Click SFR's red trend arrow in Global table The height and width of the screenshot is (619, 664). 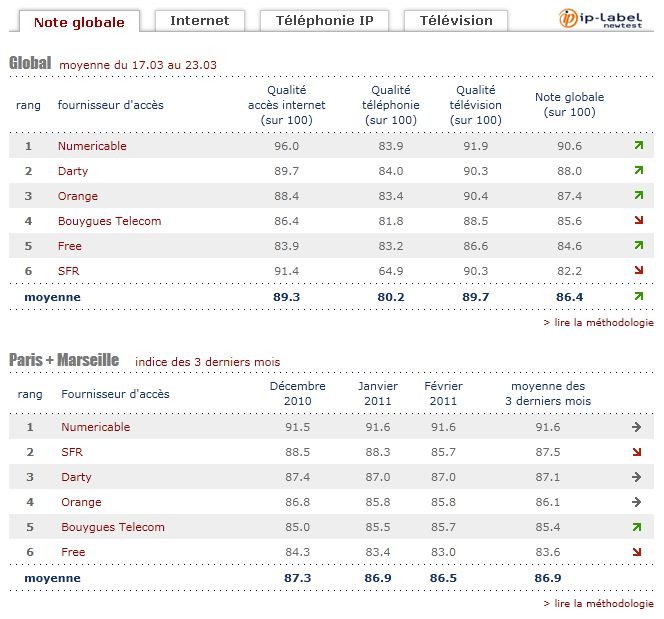[x=638, y=271]
